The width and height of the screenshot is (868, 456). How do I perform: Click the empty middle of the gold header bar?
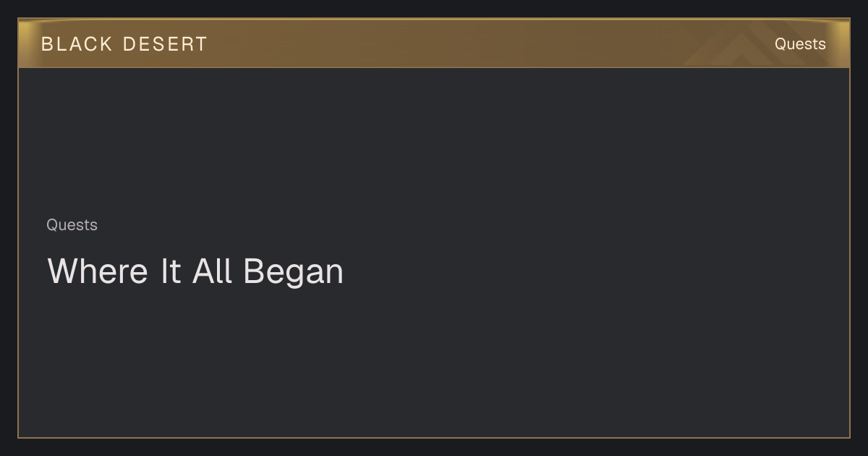[x=448, y=44]
